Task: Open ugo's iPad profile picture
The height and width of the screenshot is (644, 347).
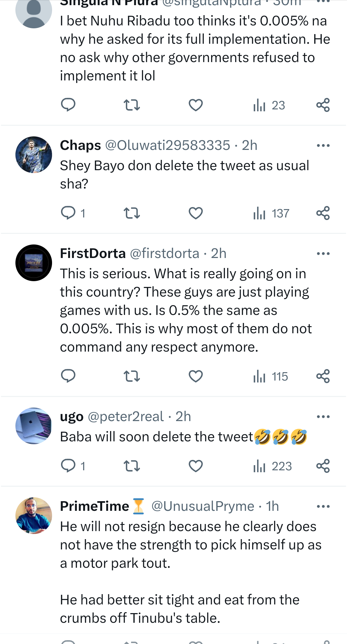Action: [x=34, y=426]
